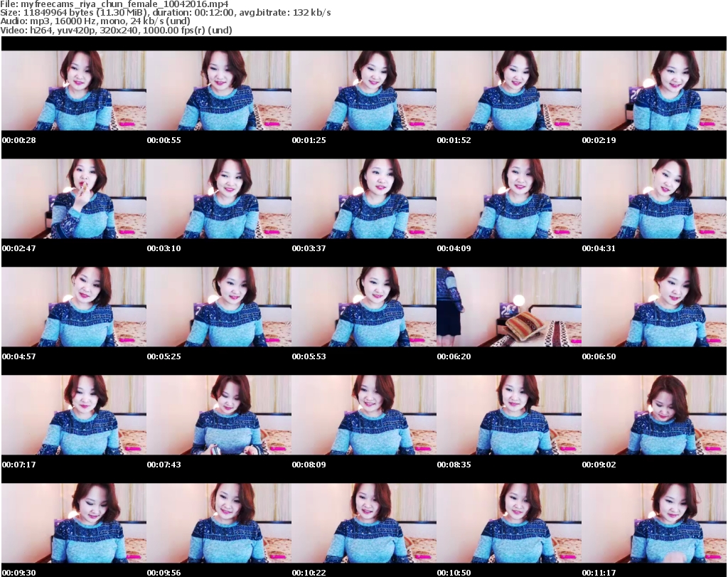Screen dimensions: 728x577
Task: Click the timestamp text 00:01:25
Action: coord(309,140)
